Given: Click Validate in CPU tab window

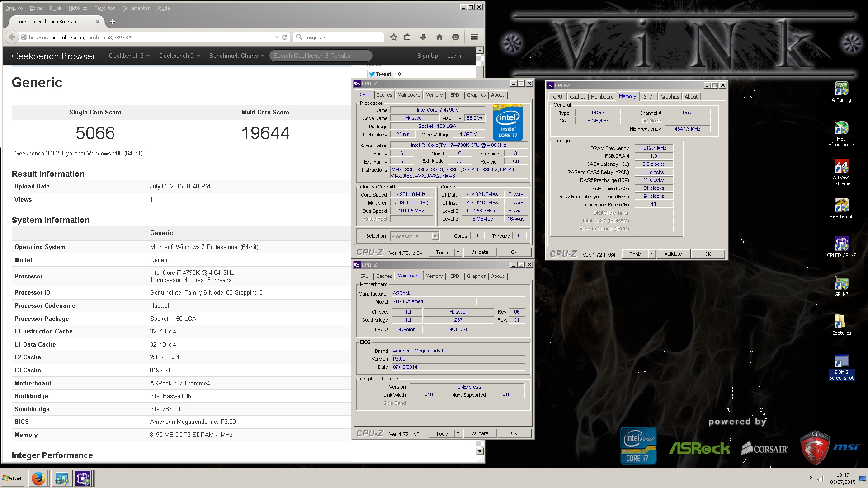Looking at the screenshot, I should (x=480, y=252).
